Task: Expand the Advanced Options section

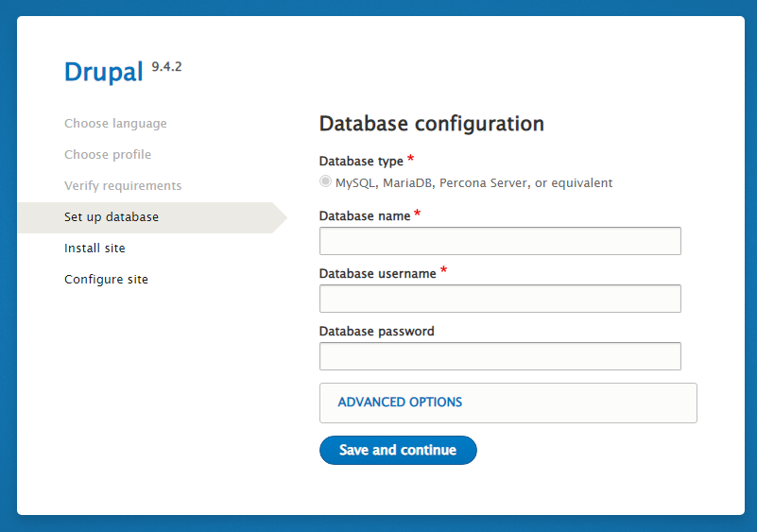Action: pyautogui.click(x=400, y=403)
